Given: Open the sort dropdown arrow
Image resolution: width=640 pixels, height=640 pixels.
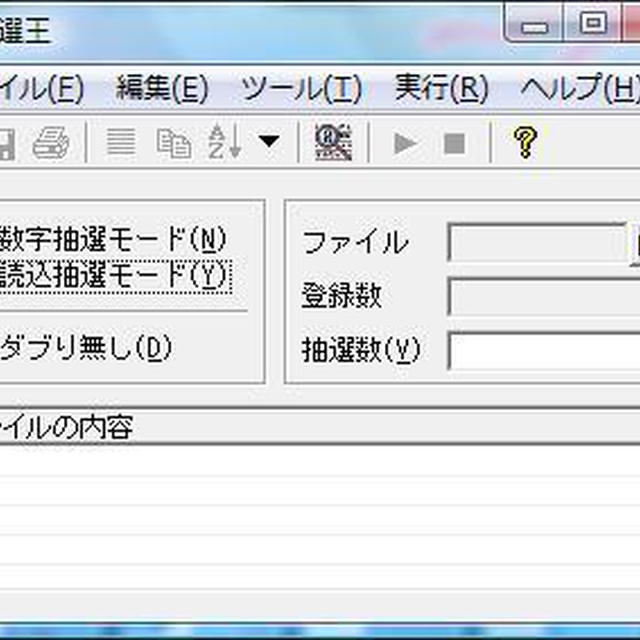Looking at the screenshot, I should click(269, 141).
